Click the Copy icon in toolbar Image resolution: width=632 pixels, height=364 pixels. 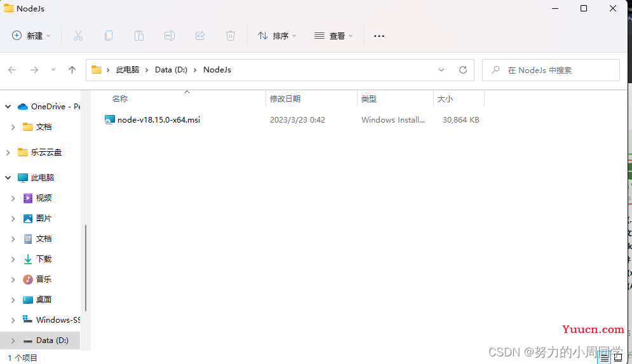tap(109, 36)
